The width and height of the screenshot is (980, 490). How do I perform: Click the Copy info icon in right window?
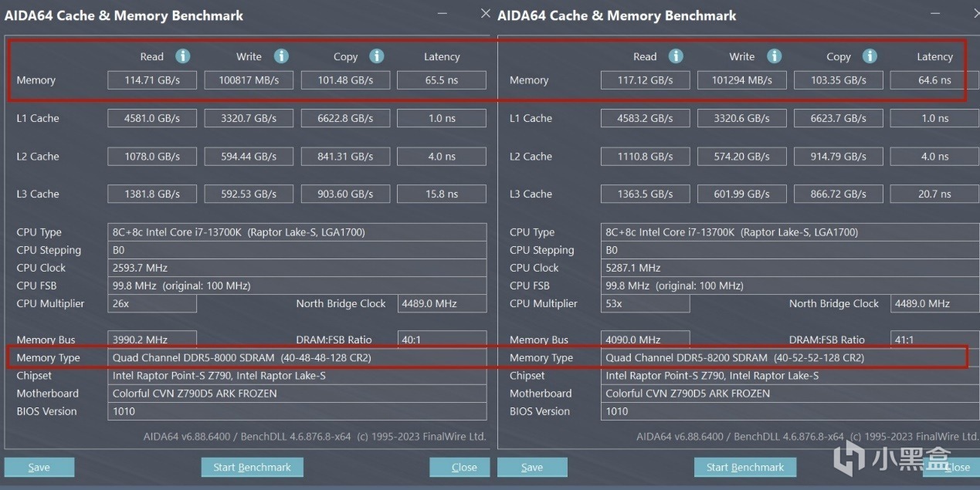870,56
